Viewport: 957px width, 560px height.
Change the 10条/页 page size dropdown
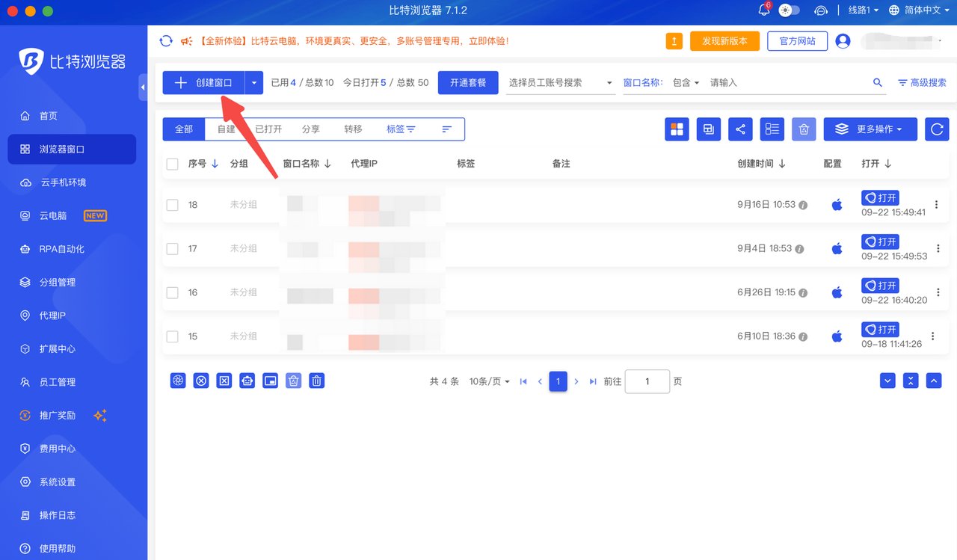coord(489,381)
